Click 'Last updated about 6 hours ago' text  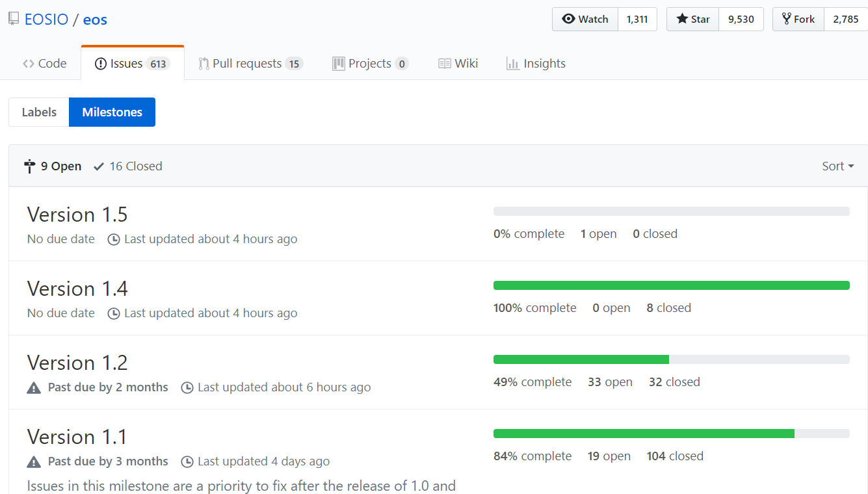(x=284, y=387)
